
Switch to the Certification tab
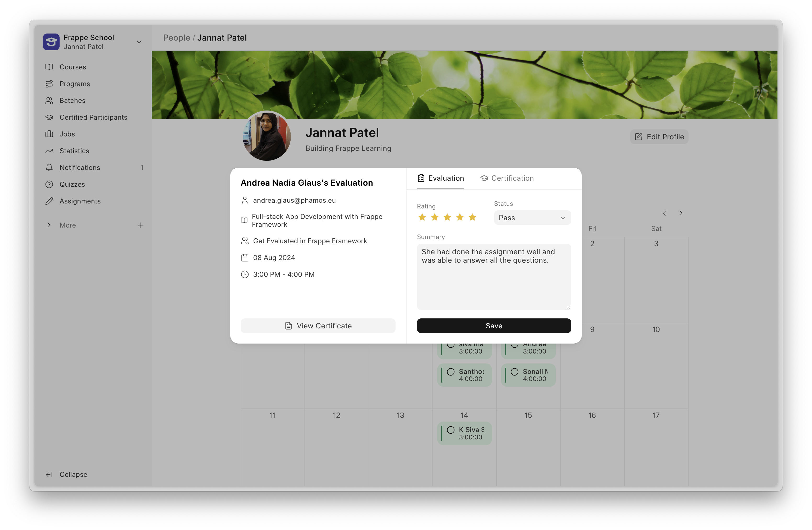coord(507,178)
